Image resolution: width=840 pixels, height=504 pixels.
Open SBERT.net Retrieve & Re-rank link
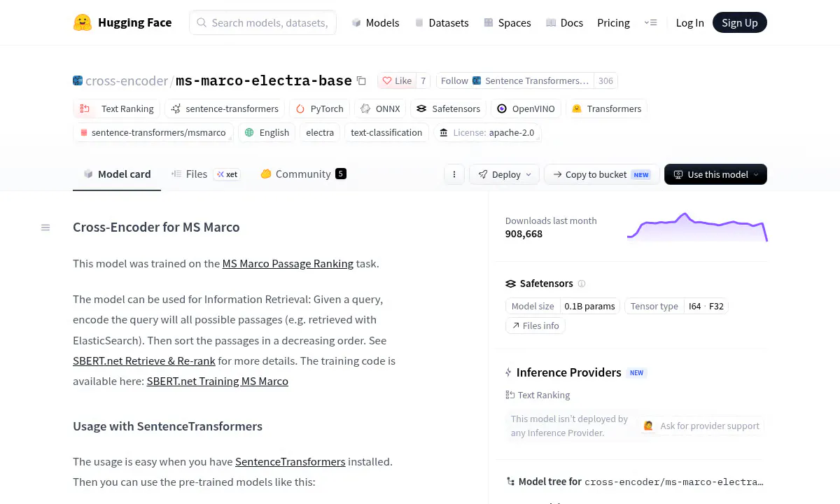[144, 361]
